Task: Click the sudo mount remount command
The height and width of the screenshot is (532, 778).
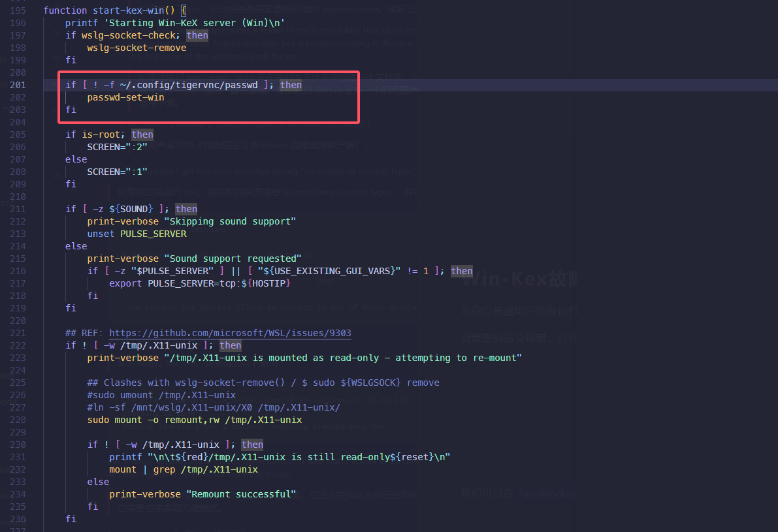Action: pyautogui.click(x=194, y=420)
